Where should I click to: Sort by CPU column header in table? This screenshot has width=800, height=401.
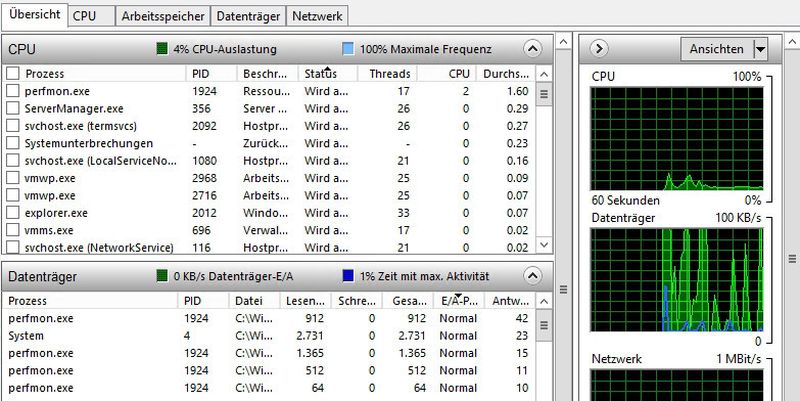point(447,74)
